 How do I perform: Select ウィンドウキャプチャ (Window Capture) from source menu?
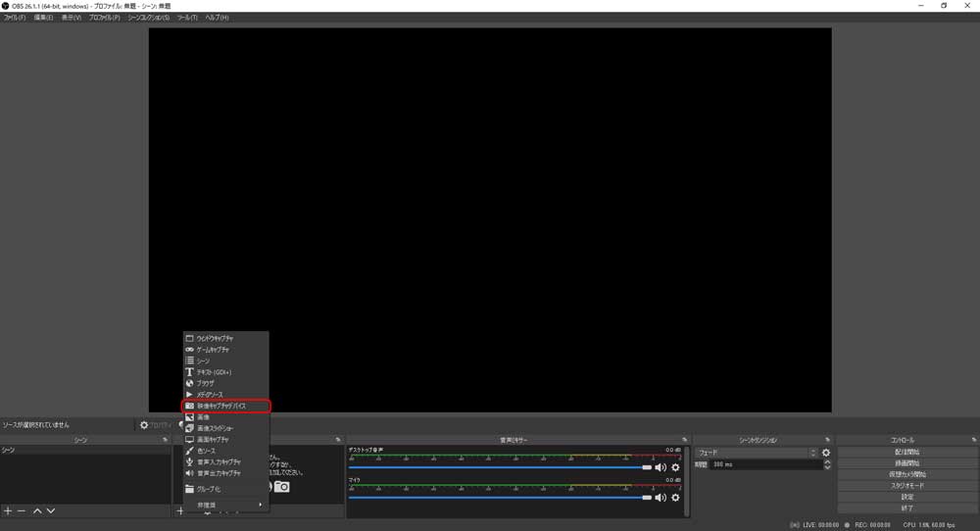(x=225, y=338)
